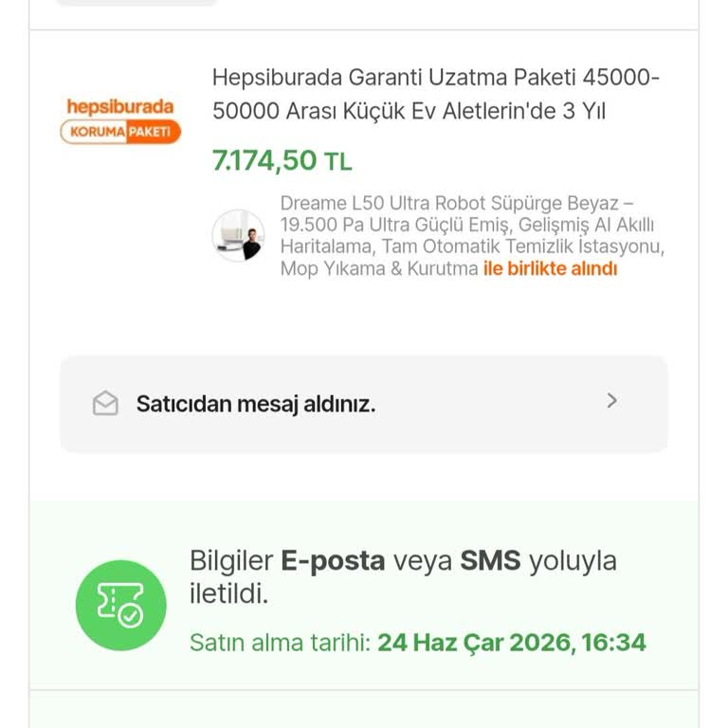Screen dimensions: 728x728
Task: Click the orange hepsiburada logo text
Action: point(120,107)
